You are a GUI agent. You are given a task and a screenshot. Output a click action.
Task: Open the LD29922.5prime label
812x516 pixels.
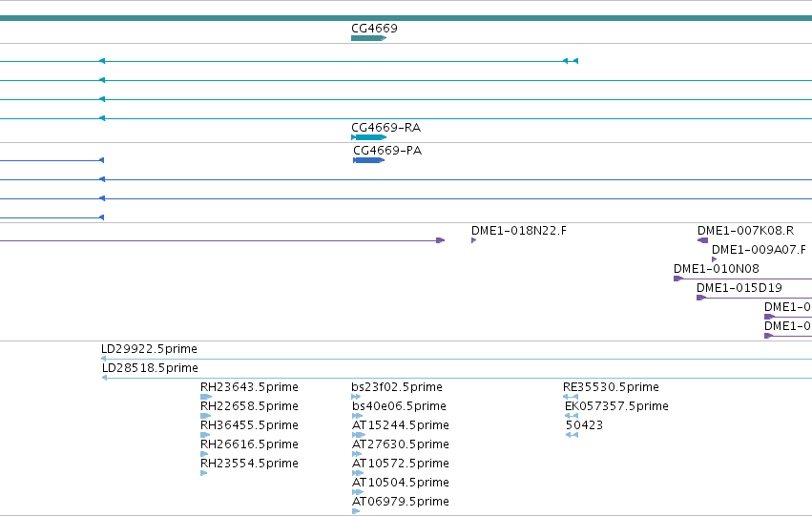(149, 349)
